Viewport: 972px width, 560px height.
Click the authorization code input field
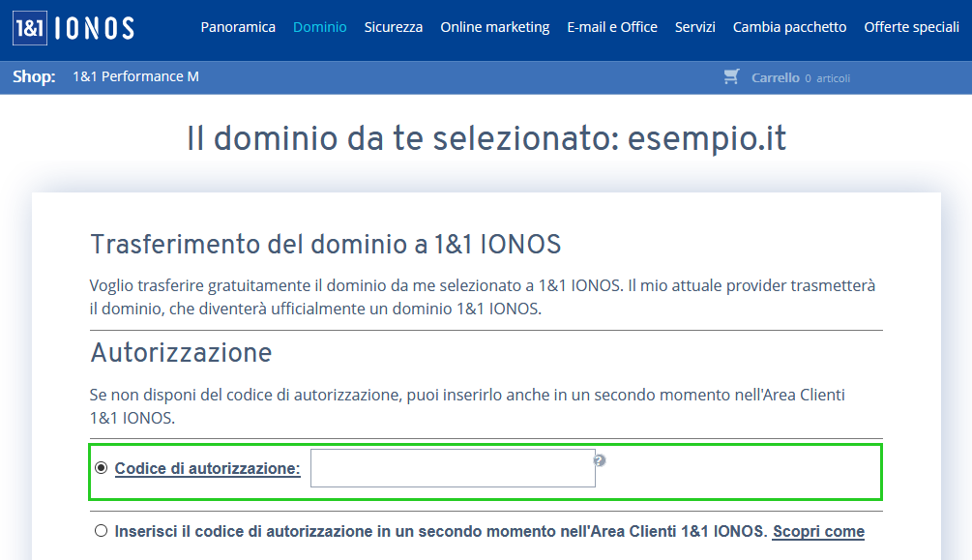(x=454, y=468)
